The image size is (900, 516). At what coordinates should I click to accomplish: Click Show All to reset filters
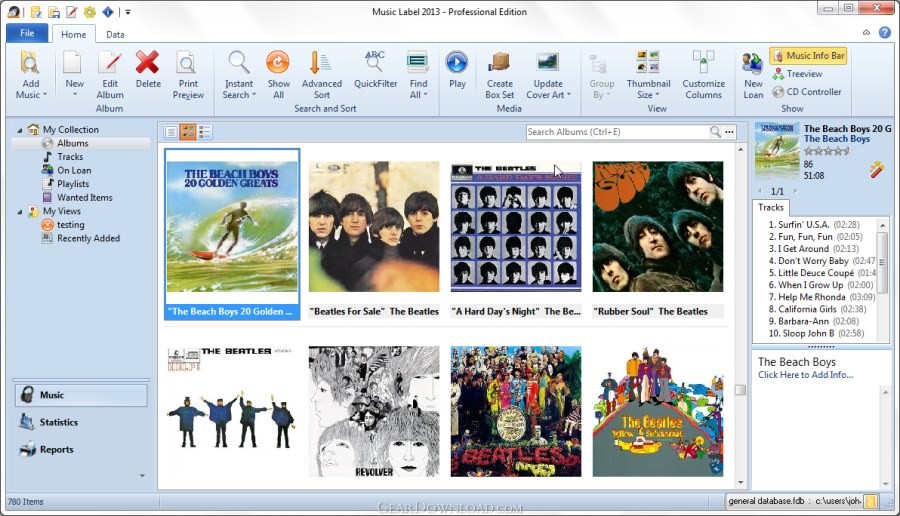[278, 75]
